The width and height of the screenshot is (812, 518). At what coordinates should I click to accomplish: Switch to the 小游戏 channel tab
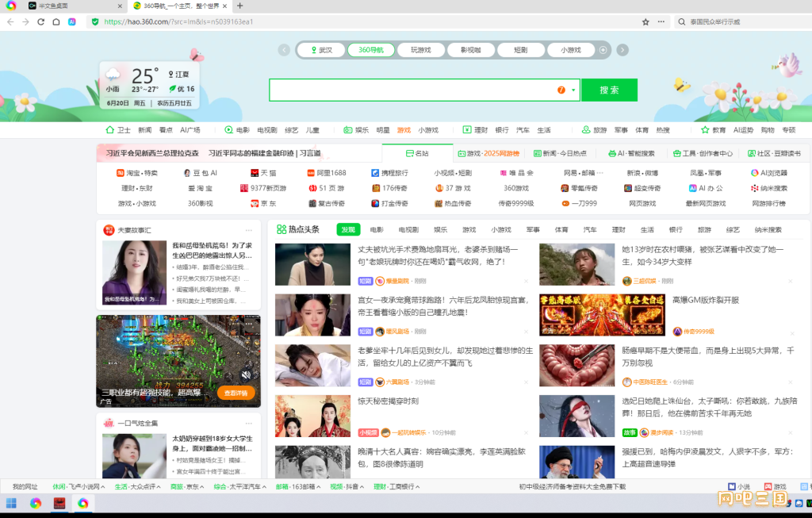click(x=571, y=50)
